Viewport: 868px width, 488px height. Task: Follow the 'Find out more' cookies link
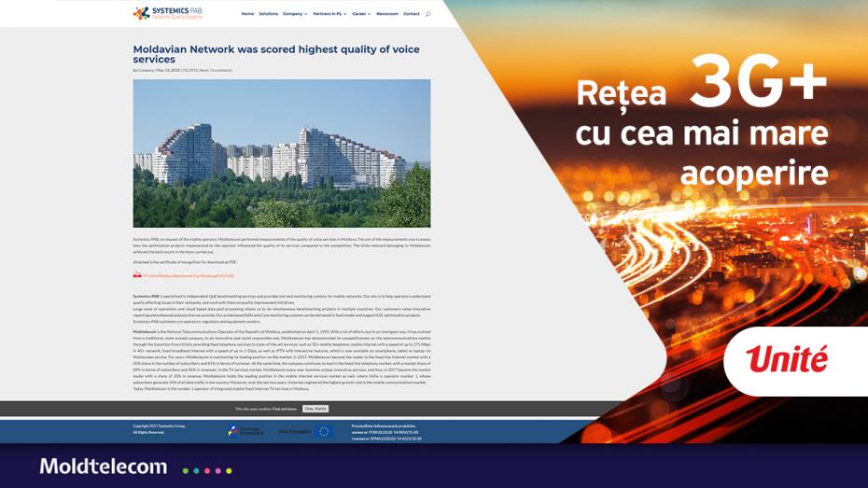point(285,409)
